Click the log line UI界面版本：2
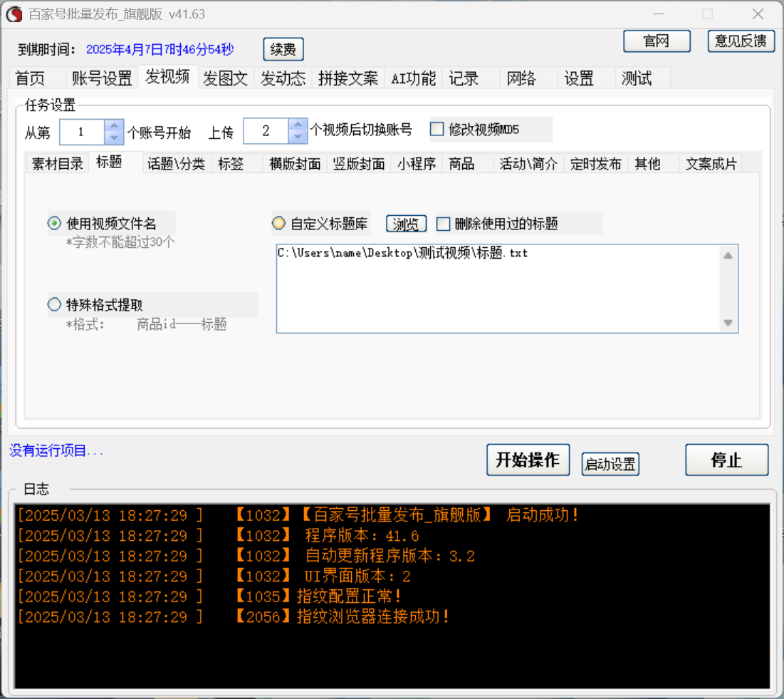784x699 pixels. pos(214,576)
